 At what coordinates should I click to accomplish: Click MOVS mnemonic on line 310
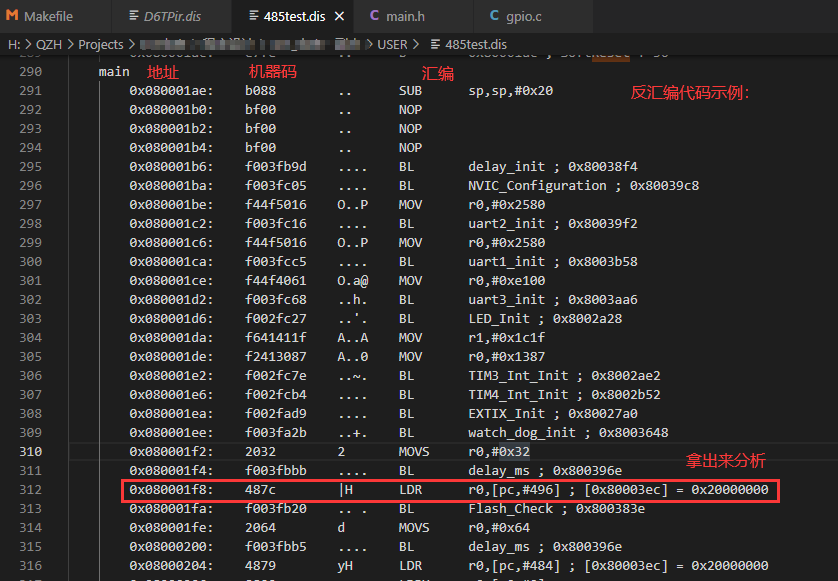(414, 452)
